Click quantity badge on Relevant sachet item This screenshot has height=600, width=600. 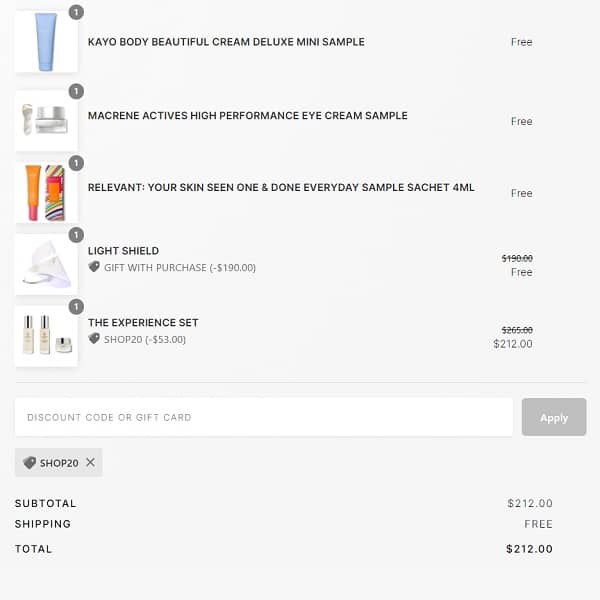point(77,163)
